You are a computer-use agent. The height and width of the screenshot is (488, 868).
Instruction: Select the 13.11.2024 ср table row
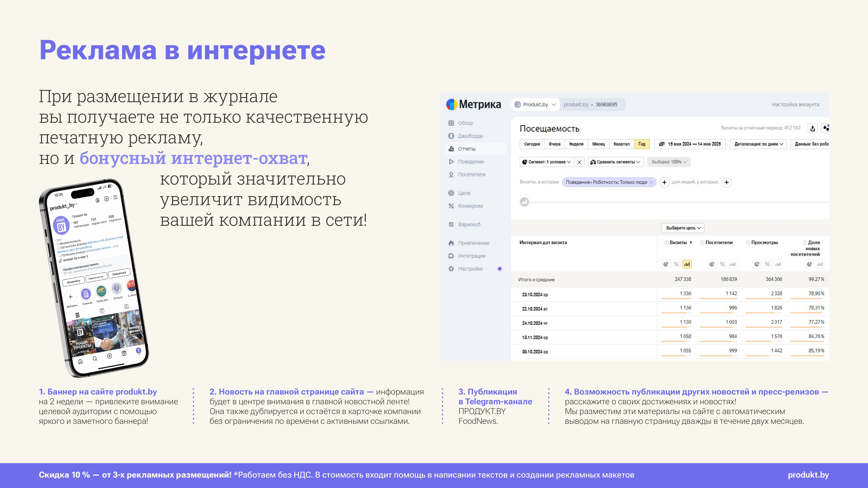click(670, 337)
